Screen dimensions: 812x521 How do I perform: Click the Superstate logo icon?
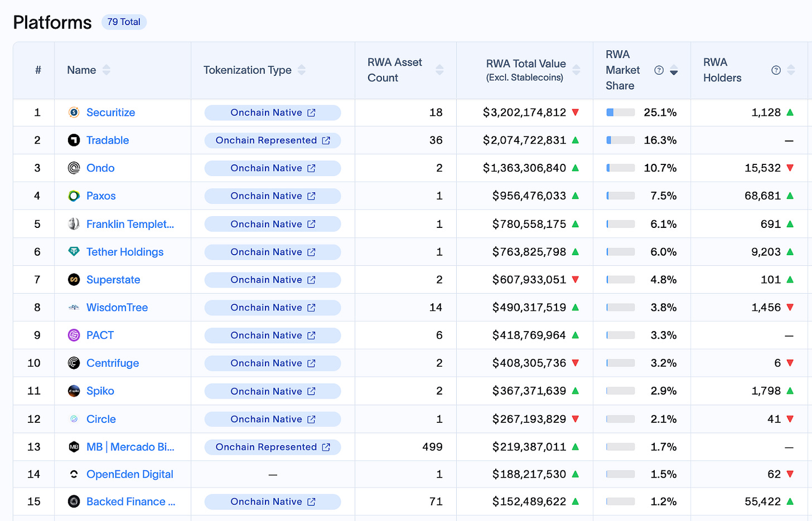click(x=74, y=280)
